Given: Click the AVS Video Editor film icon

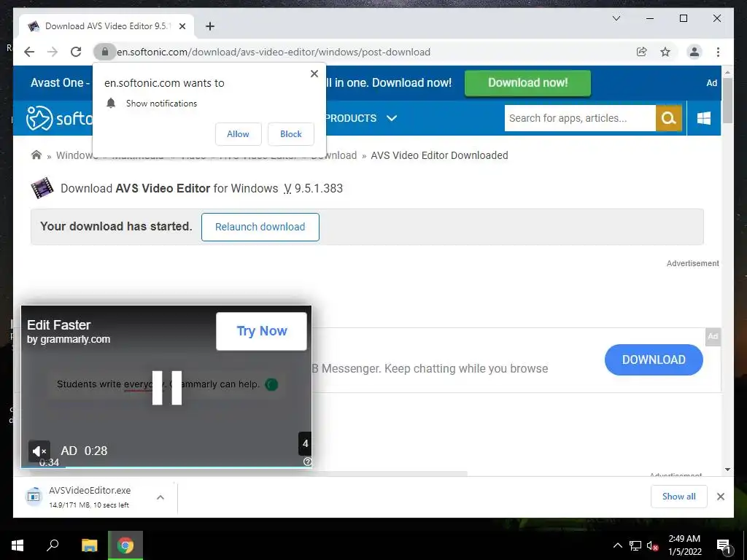Looking at the screenshot, I should [42, 188].
